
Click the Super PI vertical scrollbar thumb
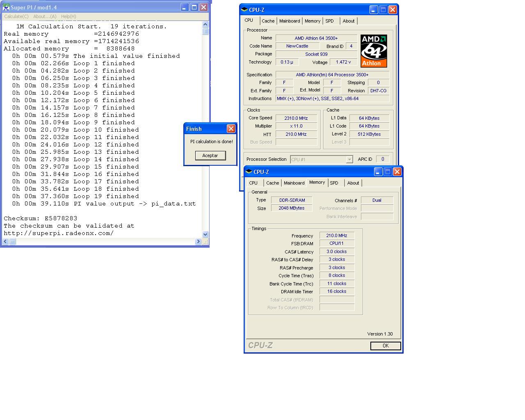(205, 31)
